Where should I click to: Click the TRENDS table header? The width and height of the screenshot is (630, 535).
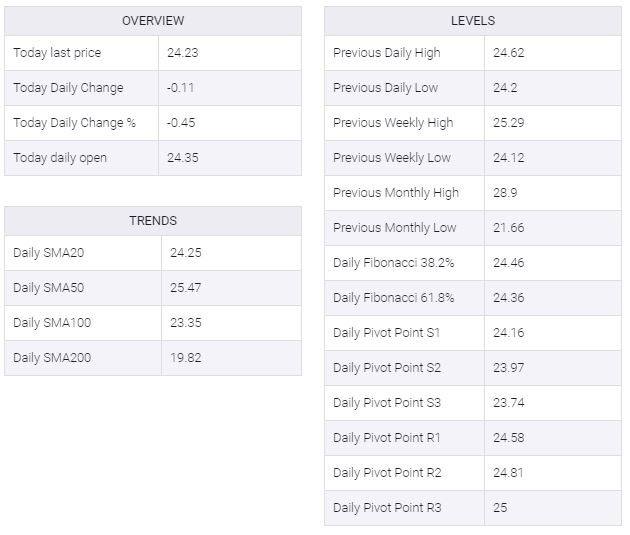[153, 221]
